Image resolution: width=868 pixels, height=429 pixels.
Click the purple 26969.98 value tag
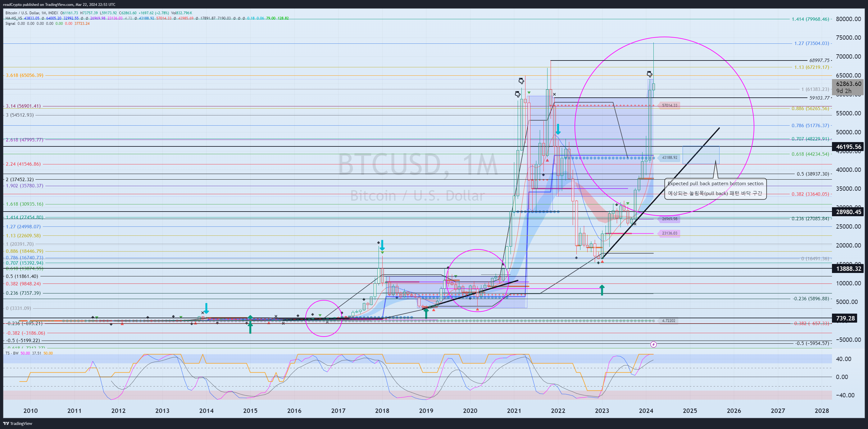[669, 219]
